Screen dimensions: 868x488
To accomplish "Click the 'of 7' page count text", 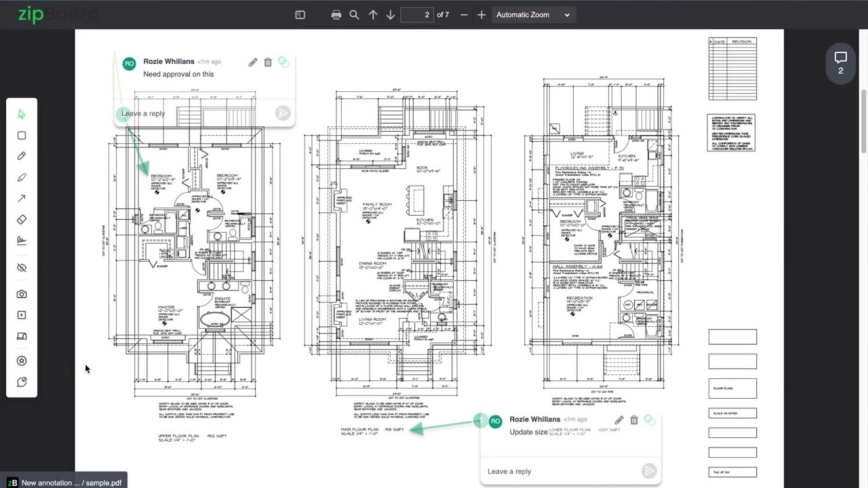I will tap(443, 15).
